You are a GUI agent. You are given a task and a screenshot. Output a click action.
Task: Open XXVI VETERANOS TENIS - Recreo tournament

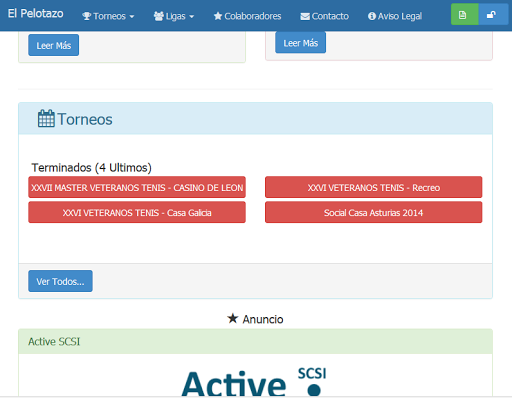coord(374,187)
